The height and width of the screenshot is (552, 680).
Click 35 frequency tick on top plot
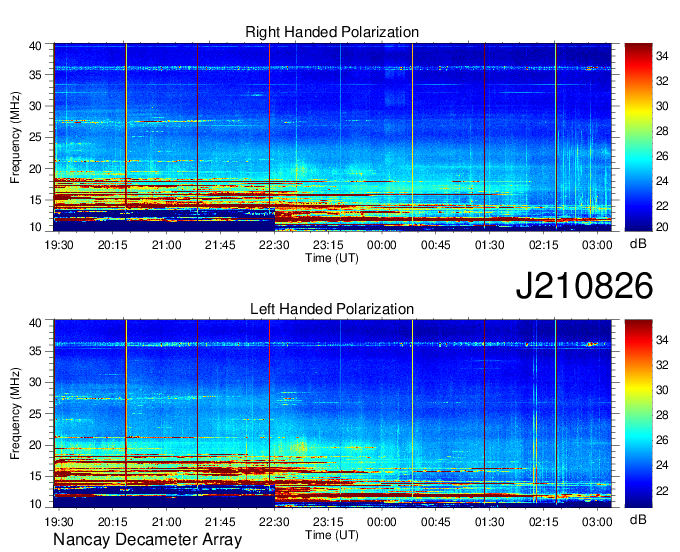[x=36, y=75]
